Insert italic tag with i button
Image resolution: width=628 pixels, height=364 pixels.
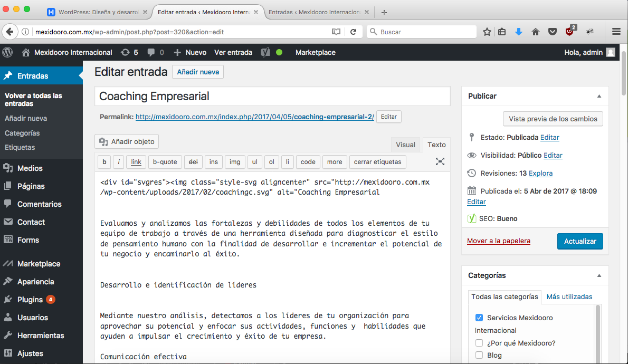(119, 162)
